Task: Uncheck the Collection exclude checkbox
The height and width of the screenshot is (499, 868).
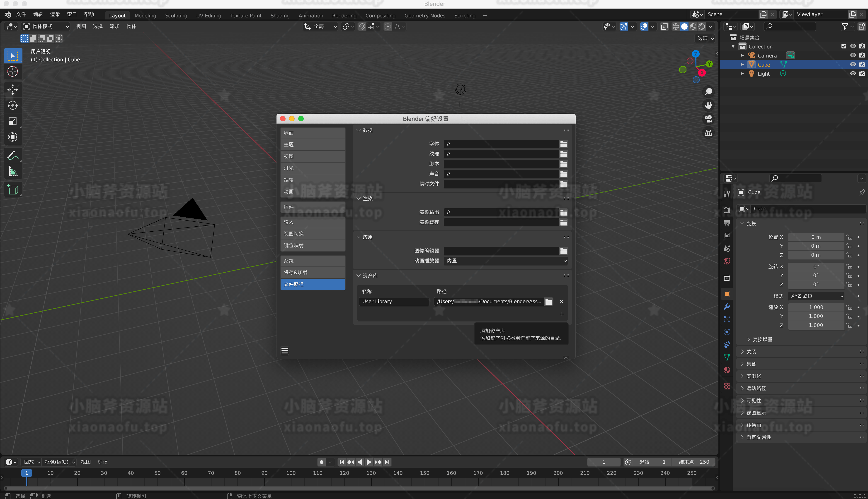Action: coord(844,46)
